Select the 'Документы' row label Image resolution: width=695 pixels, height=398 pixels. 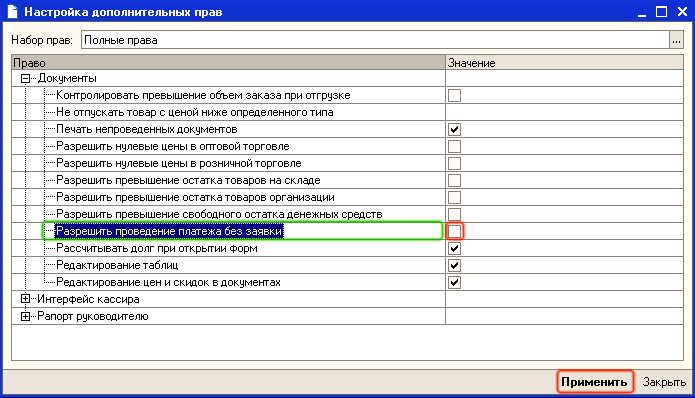(67, 78)
